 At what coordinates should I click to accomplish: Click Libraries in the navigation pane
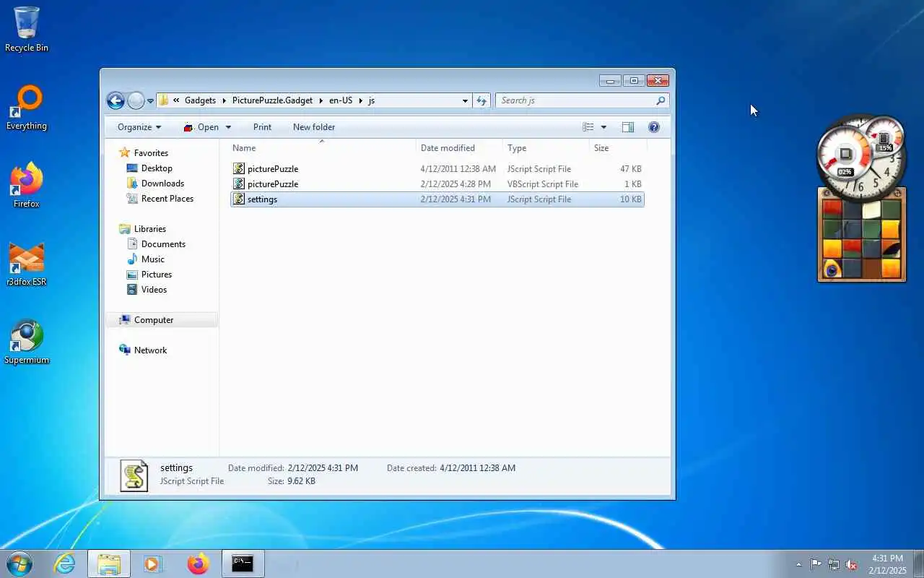tap(149, 228)
